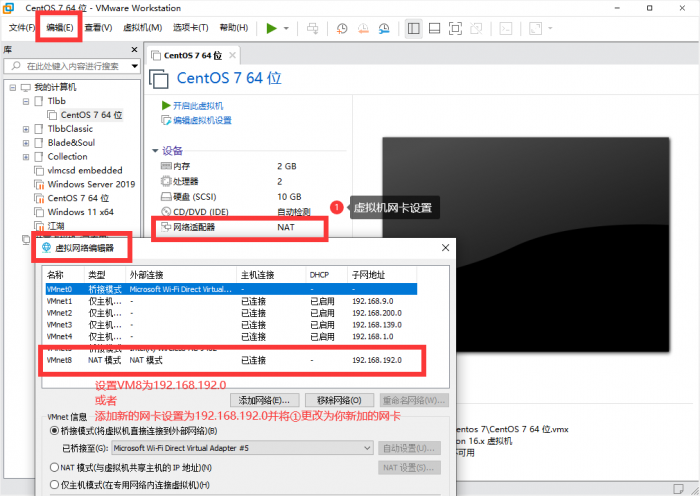Select the VMnet8 NAT row in list

[230, 360]
